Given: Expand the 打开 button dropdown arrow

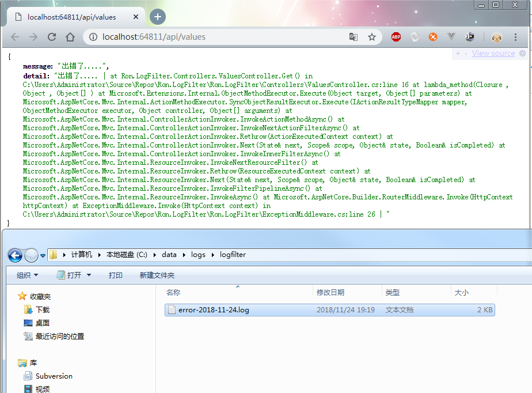Looking at the screenshot, I should coord(89,275).
